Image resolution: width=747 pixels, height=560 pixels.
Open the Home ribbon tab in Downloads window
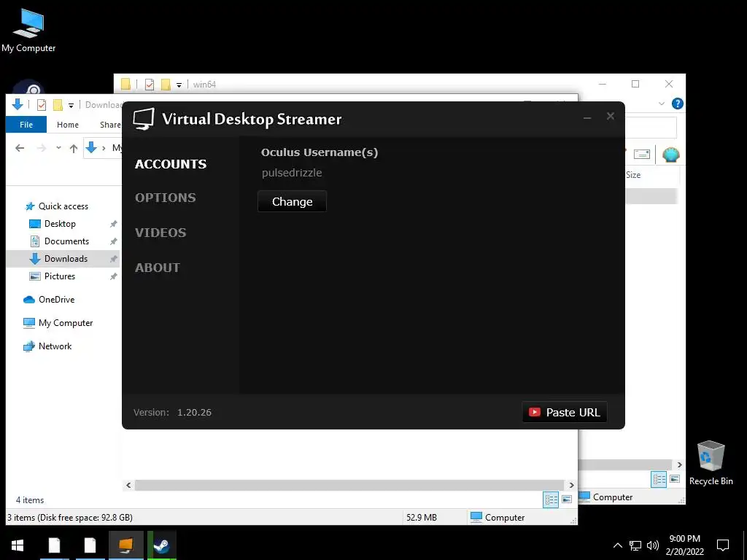click(68, 125)
